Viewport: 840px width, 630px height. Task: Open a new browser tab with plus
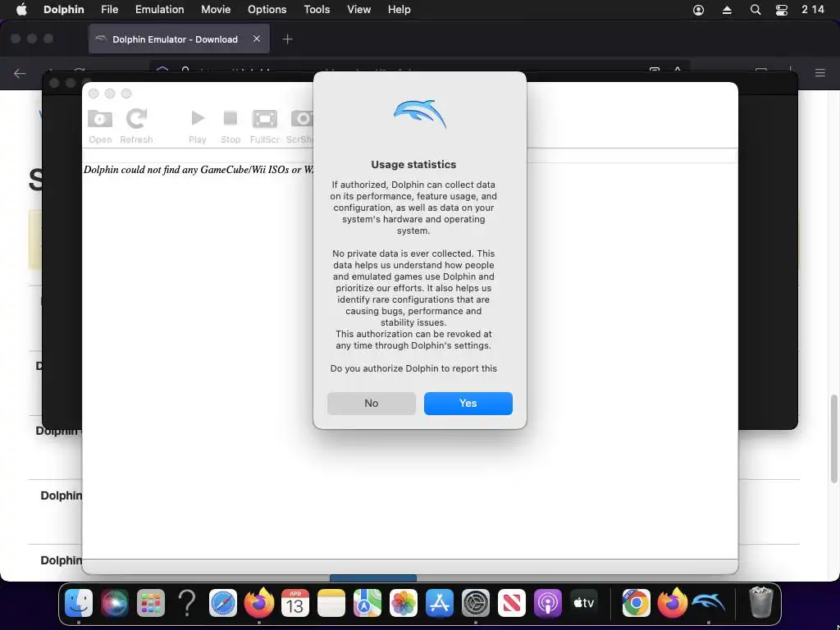click(288, 39)
